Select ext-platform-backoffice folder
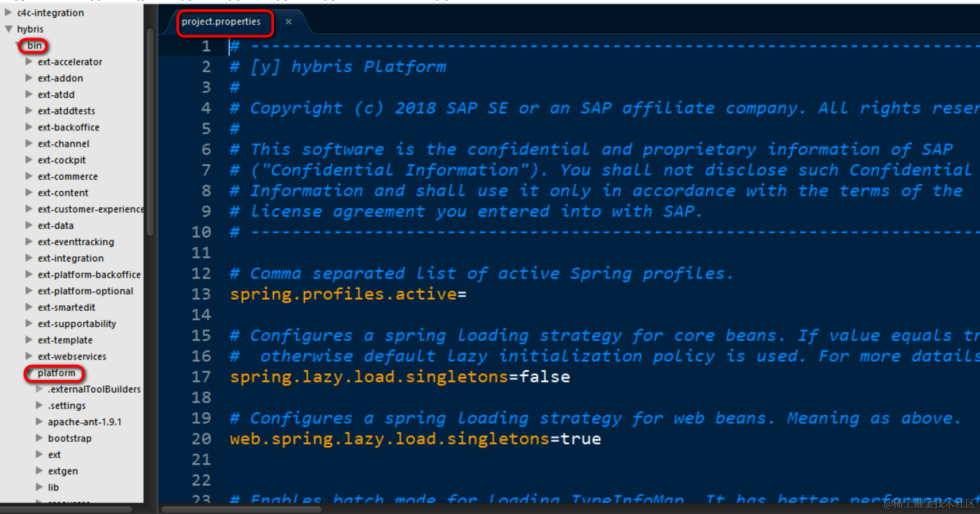The height and width of the screenshot is (514, 980). (89, 275)
